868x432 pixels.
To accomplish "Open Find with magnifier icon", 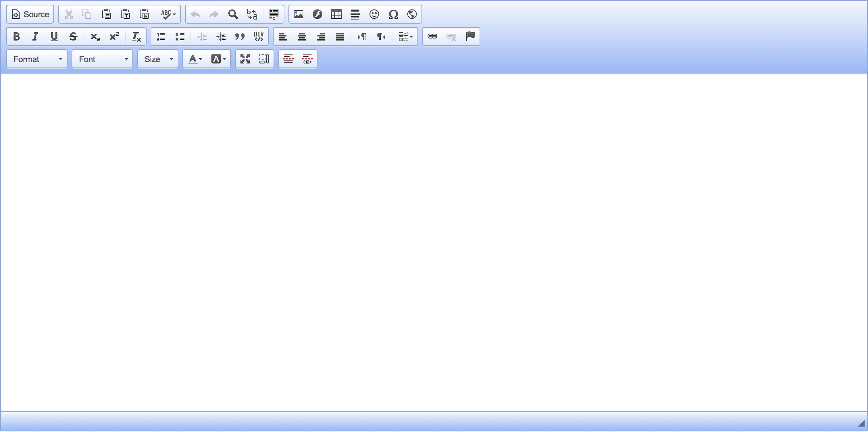I will (233, 14).
